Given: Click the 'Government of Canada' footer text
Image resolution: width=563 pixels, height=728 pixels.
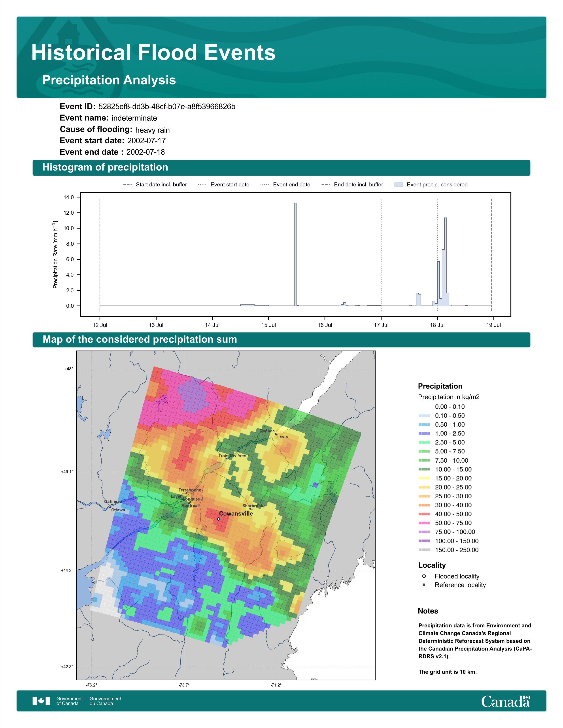Looking at the screenshot, I should point(69,701).
